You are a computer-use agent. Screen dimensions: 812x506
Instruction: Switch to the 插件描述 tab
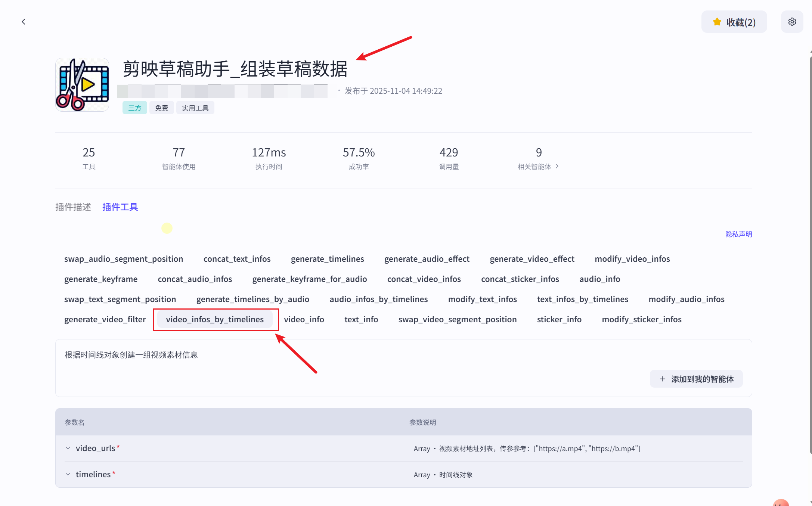coord(73,207)
